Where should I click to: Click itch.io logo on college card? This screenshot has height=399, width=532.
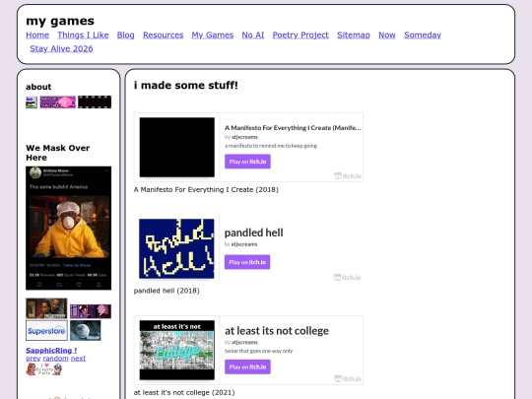pyautogui.click(x=348, y=378)
